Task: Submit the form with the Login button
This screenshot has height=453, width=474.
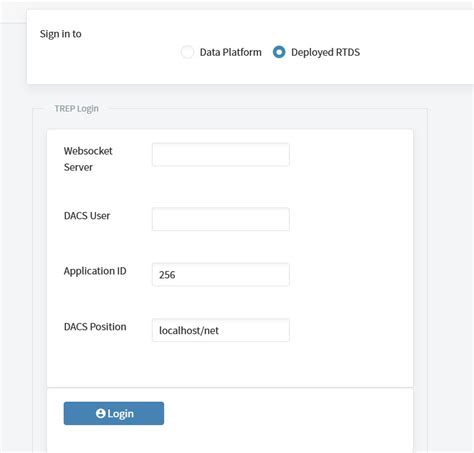Action: [114, 413]
